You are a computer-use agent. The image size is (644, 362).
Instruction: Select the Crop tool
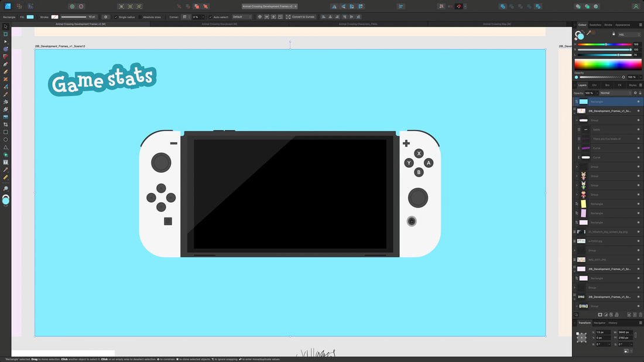[5, 125]
